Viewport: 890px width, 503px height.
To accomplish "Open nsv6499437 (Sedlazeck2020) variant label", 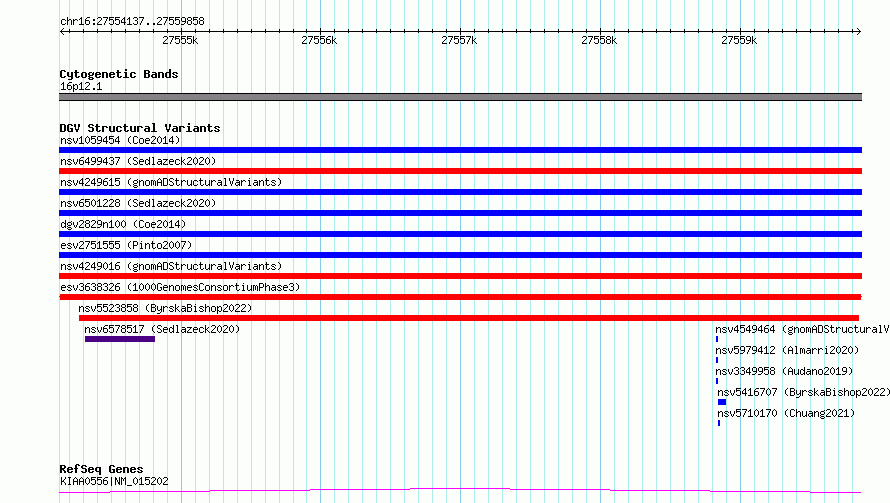I will 138,161.
